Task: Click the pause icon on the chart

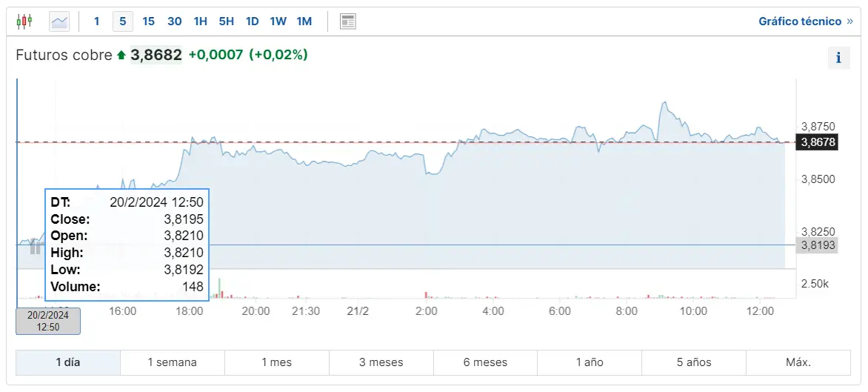Action: click(35, 249)
